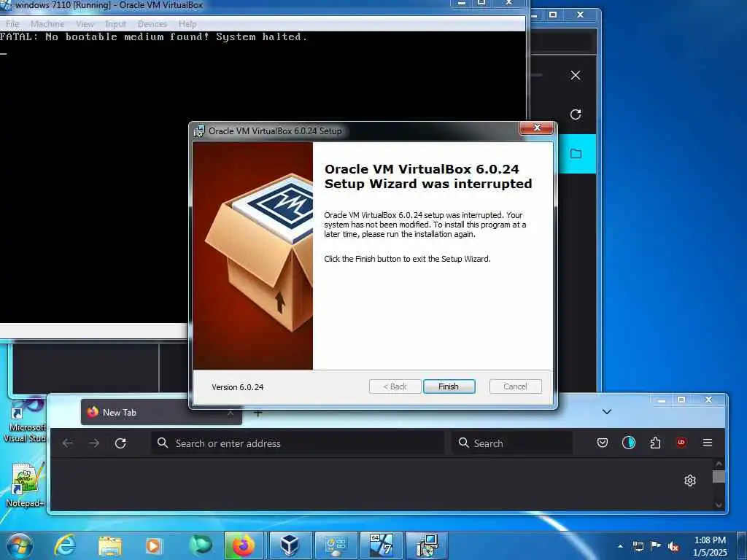Focus the Search or enter address bar
Image resolution: width=747 pixels, height=560 pixels.
pos(298,443)
